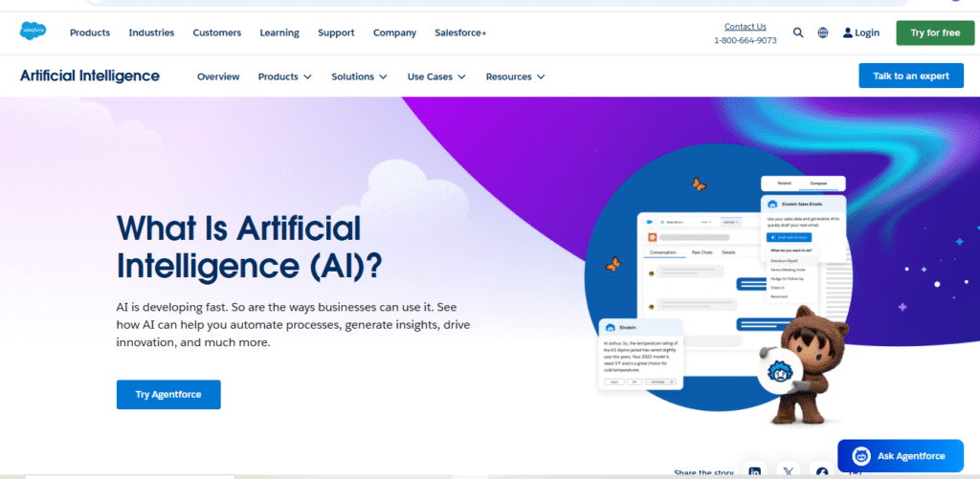The height and width of the screenshot is (479, 980).
Task: Open the Learning menu
Action: [x=279, y=33]
